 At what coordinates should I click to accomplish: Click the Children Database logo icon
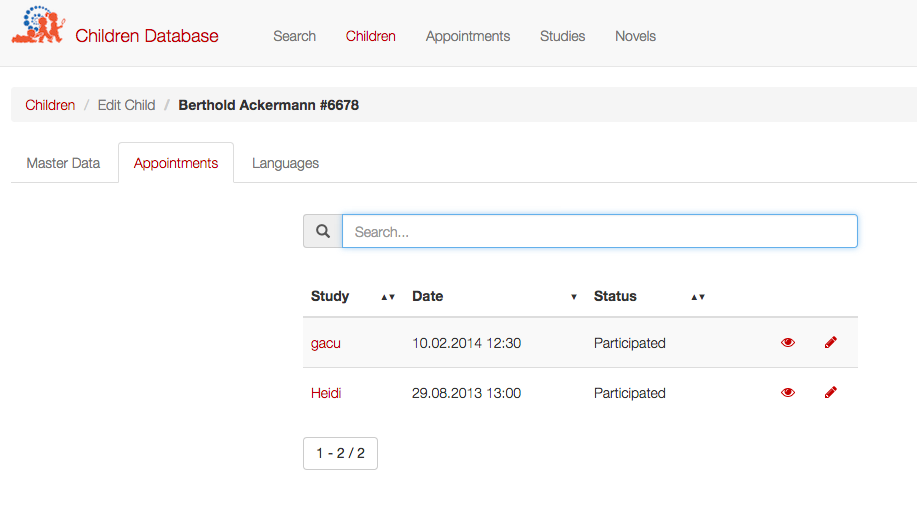click(39, 25)
